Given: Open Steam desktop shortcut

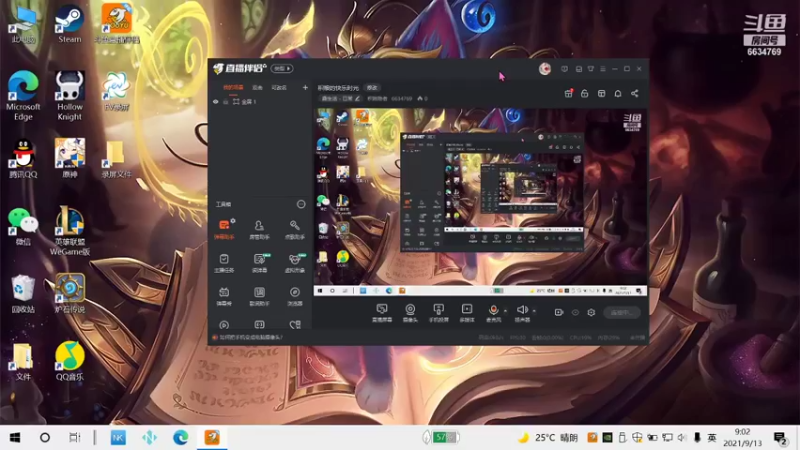Looking at the screenshot, I should [69, 24].
